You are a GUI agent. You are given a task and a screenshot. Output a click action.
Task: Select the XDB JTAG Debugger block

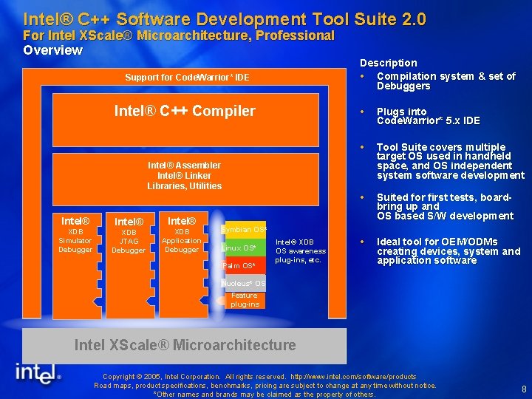pyautogui.click(x=130, y=266)
